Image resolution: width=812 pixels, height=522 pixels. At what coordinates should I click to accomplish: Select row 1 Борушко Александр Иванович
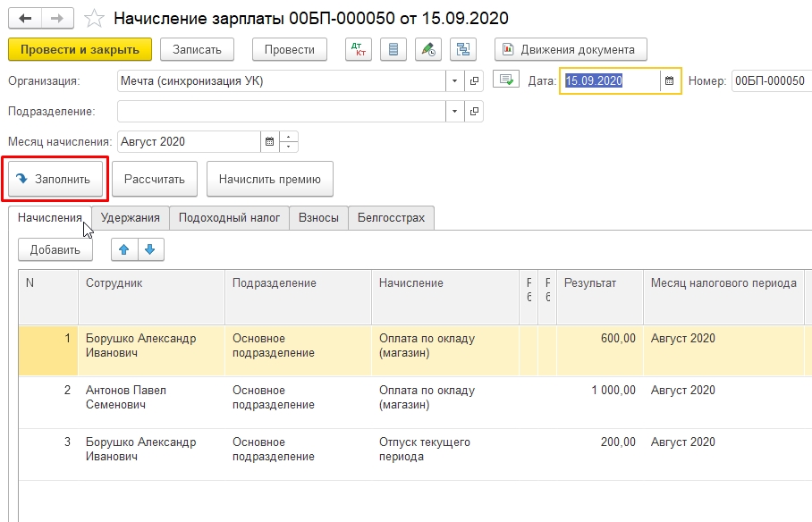pos(151,350)
